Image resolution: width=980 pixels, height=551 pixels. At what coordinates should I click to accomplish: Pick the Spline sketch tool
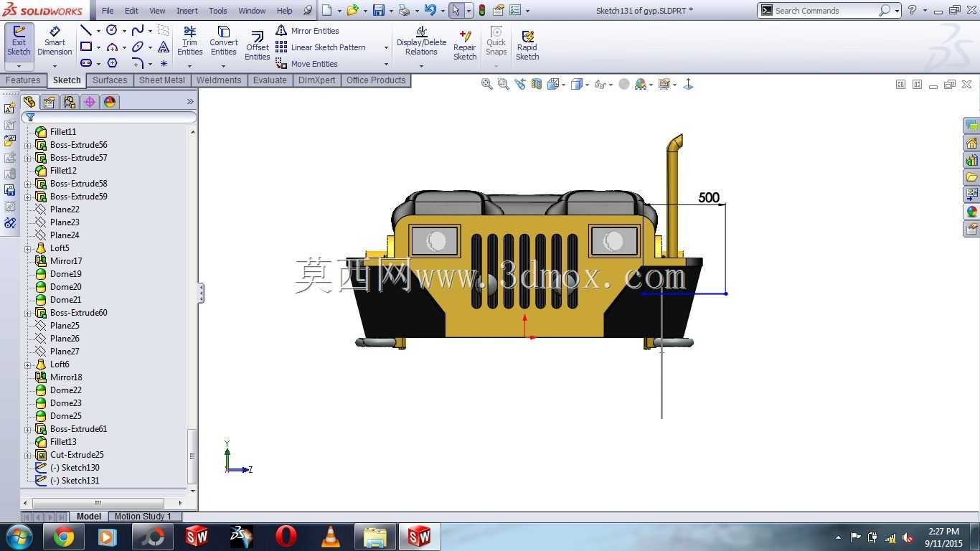coord(138,30)
